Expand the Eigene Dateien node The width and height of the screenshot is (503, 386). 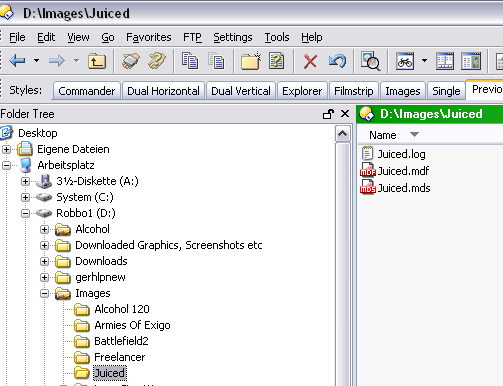[6, 149]
